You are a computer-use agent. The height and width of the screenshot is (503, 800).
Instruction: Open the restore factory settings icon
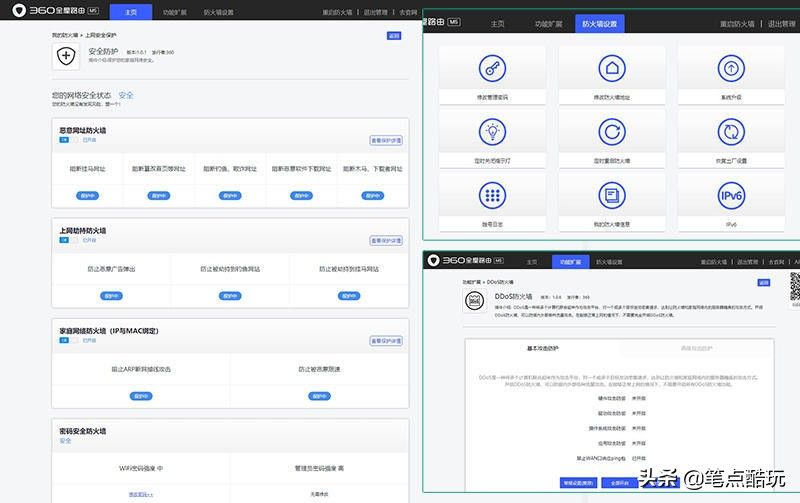pos(731,131)
